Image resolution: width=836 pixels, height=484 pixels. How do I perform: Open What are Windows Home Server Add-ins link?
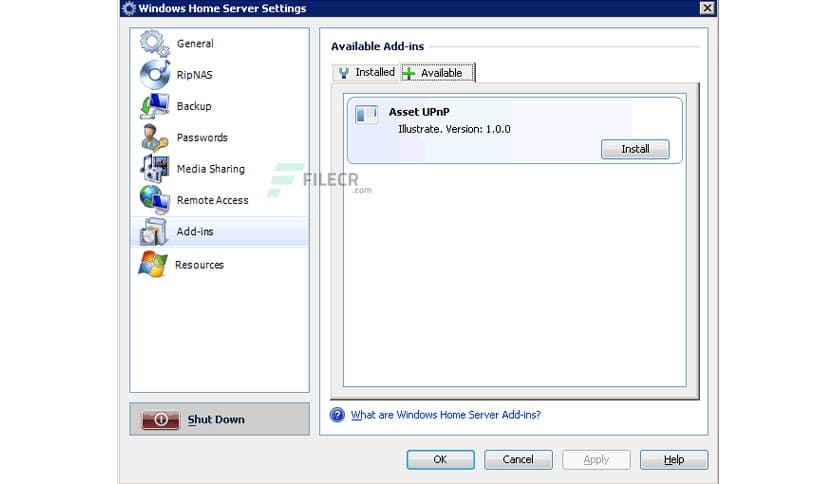(x=446, y=415)
